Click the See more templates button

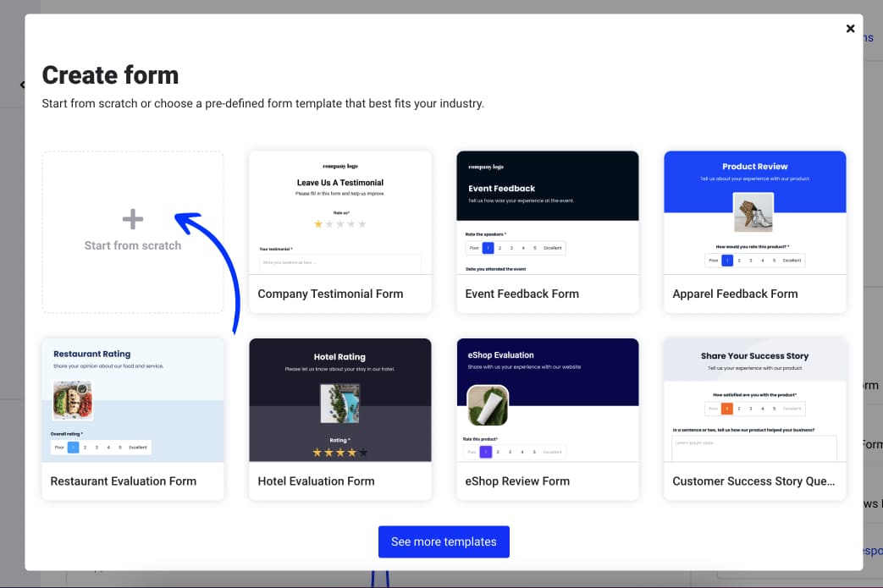point(444,541)
